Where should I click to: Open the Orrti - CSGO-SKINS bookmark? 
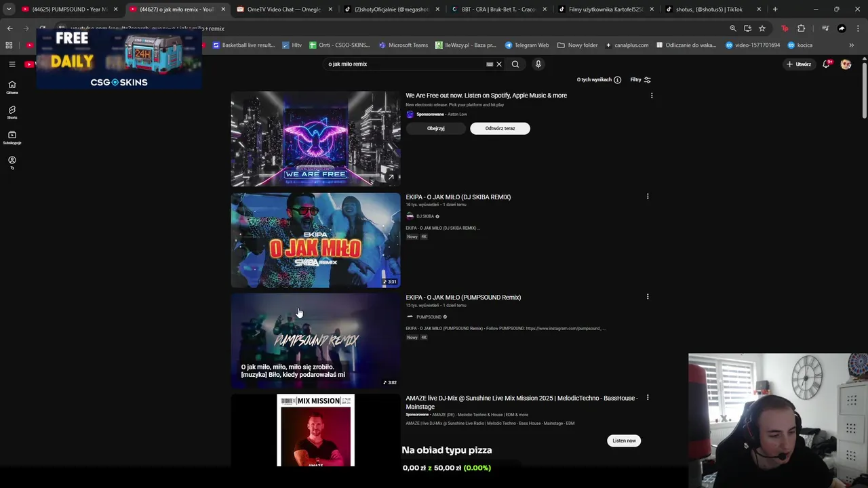click(x=340, y=45)
